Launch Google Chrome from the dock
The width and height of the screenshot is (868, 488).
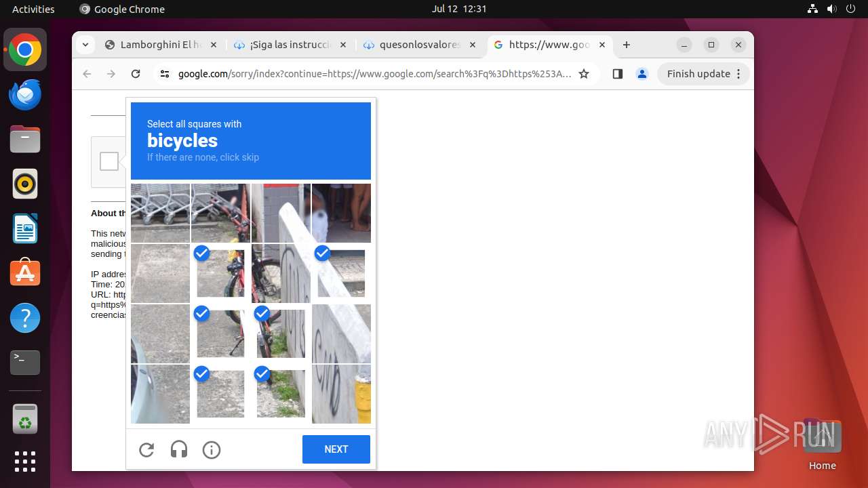tap(25, 50)
